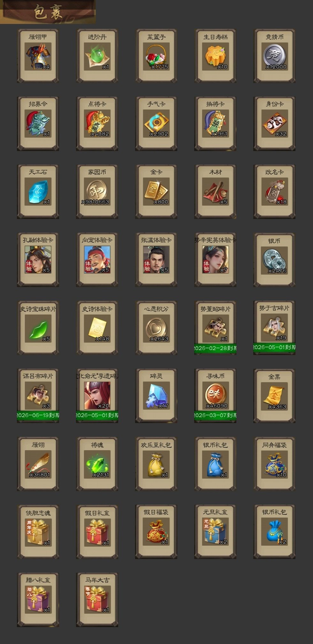313x644 pixels.
Task: Choose the 竞猜币 coin item
Action: pyautogui.click(x=274, y=56)
